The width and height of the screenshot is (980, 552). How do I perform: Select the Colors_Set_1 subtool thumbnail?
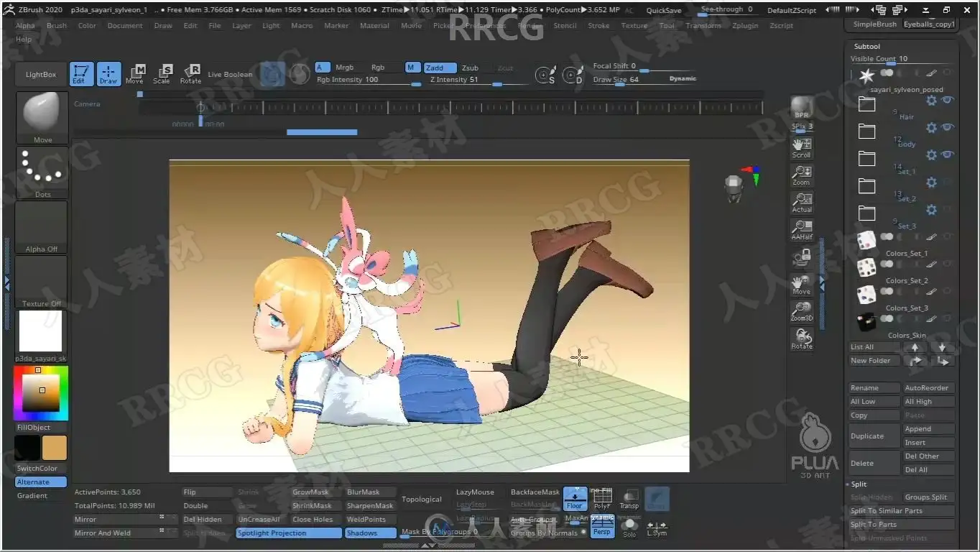866,240
